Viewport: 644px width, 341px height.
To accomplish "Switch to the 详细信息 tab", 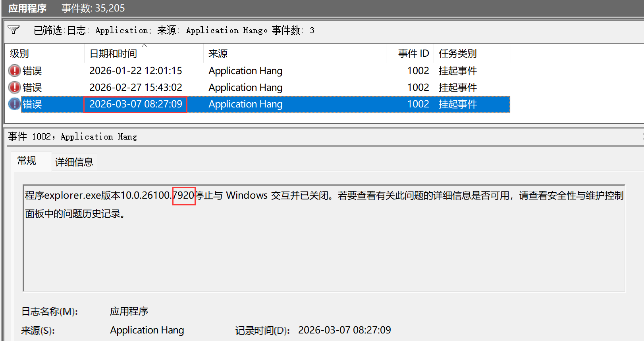I will point(74,162).
